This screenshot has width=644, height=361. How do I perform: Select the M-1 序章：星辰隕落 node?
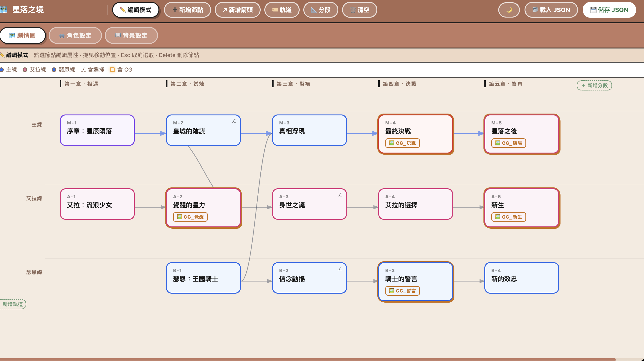click(x=97, y=130)
